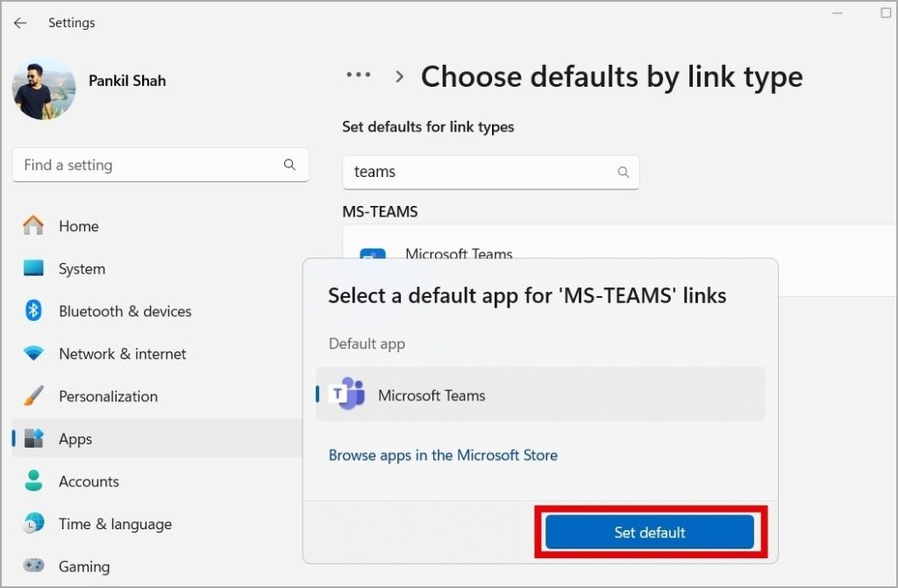Screen dimensions: 898x588
Task: Click the breadcrumb chevron arrow
Action: (399, 76)
